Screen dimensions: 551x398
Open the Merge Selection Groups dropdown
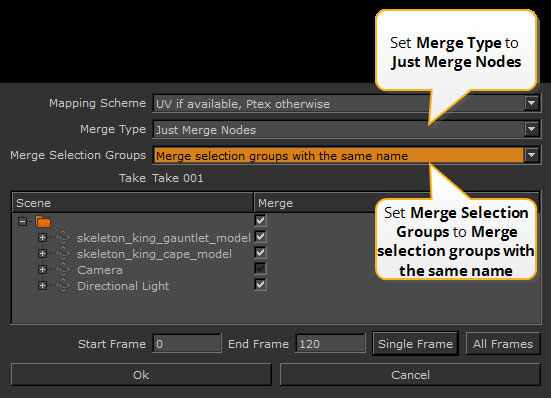coord(532,155)
